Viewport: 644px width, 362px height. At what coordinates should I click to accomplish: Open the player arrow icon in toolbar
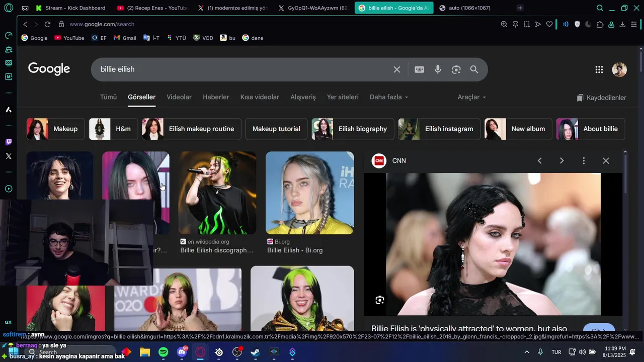coord(538,24)
